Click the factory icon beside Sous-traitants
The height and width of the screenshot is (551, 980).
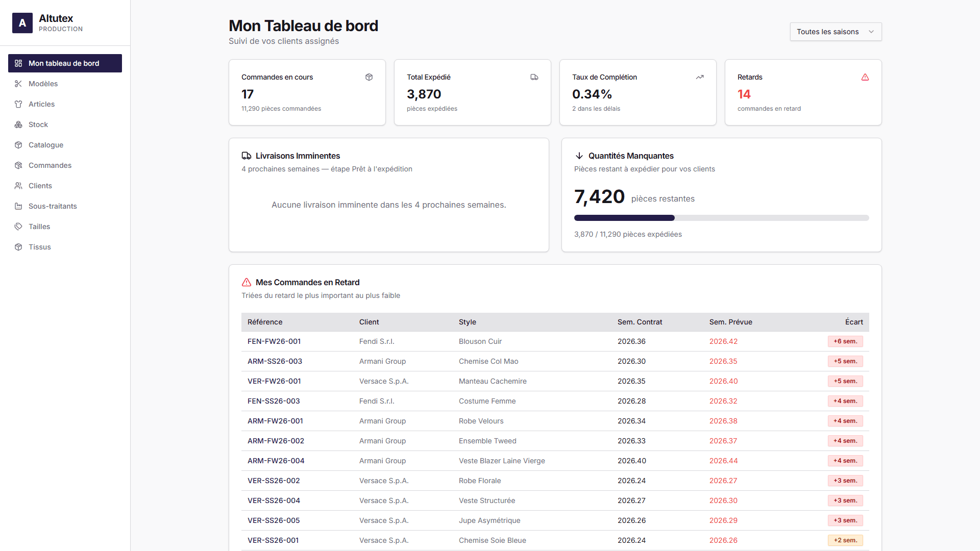[x=18, y=206]
